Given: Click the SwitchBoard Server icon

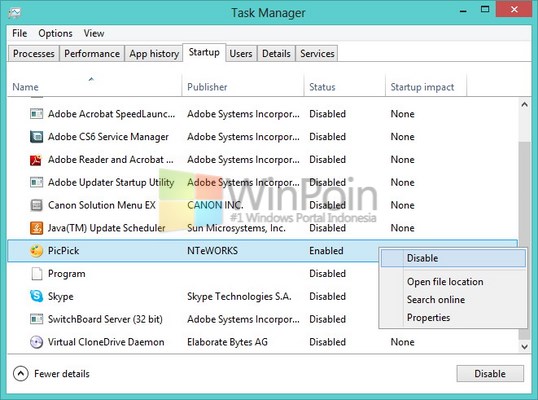Looking at the screenshot, I should coord(36,319).
